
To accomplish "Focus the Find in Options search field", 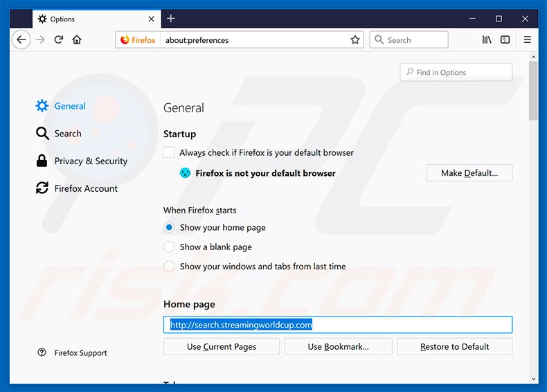I will tap(456, 72).
